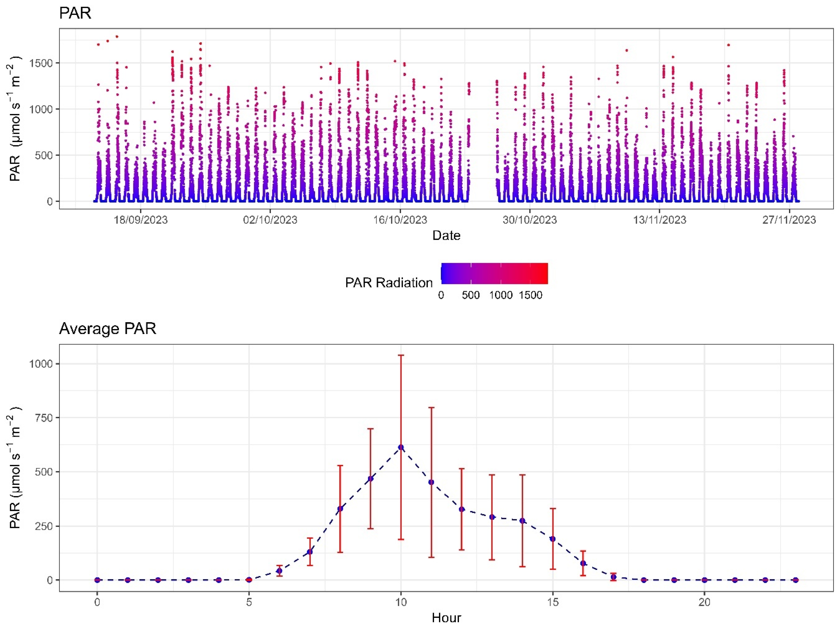
Task: Click the legend tick label 1000
Action: pos(501,295)
